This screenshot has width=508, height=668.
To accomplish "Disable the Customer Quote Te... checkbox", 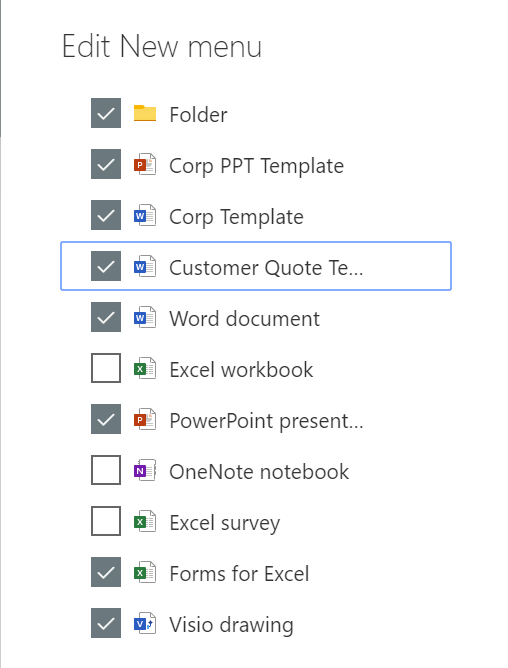I will point(106,266).
